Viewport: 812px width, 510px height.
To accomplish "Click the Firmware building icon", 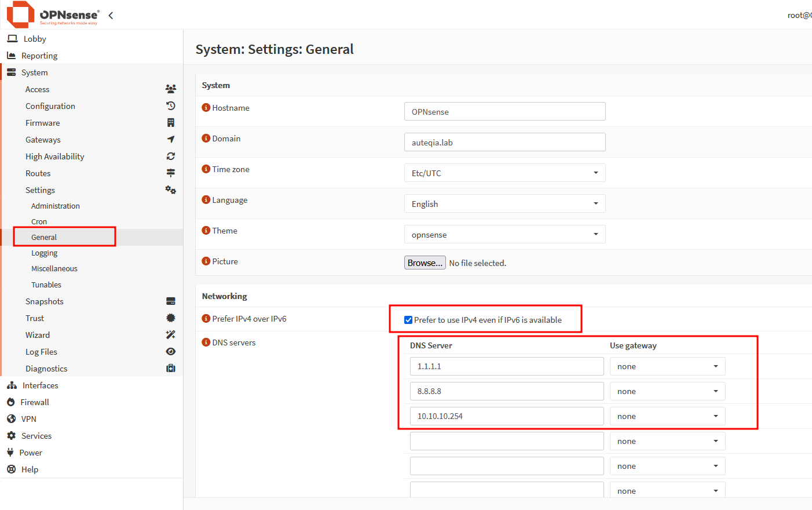I will (170, 123).
